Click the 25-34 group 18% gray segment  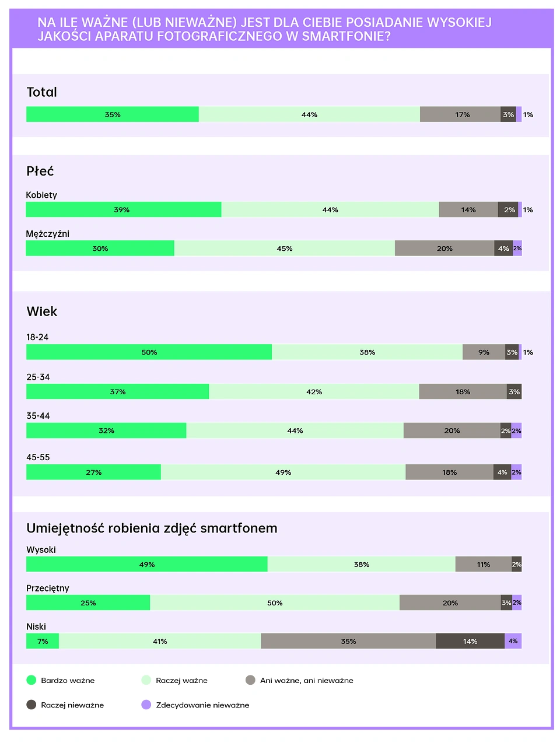point(463,391)
